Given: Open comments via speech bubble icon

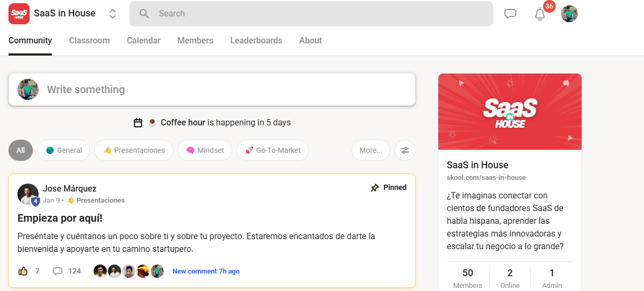Looking at the screenshot, I should tap(58, 271).
